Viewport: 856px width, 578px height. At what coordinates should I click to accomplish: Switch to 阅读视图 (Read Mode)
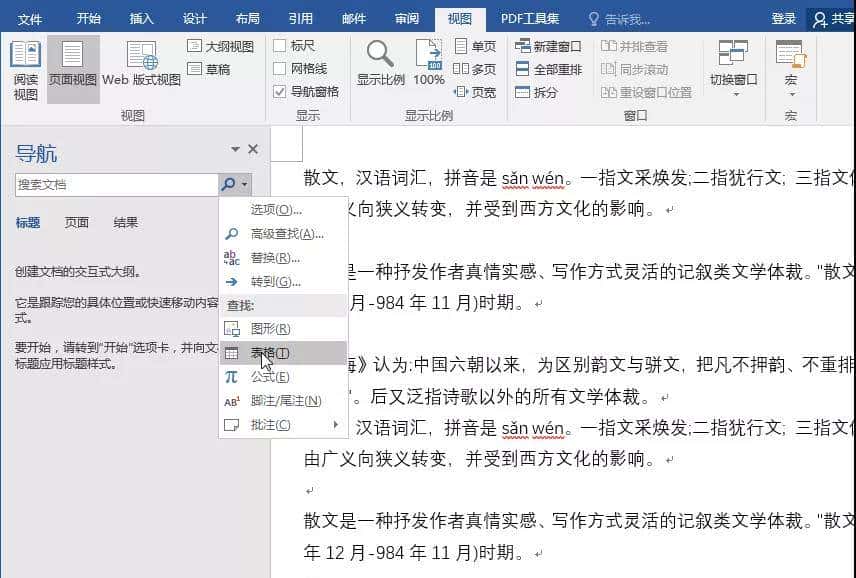point(27,70)
